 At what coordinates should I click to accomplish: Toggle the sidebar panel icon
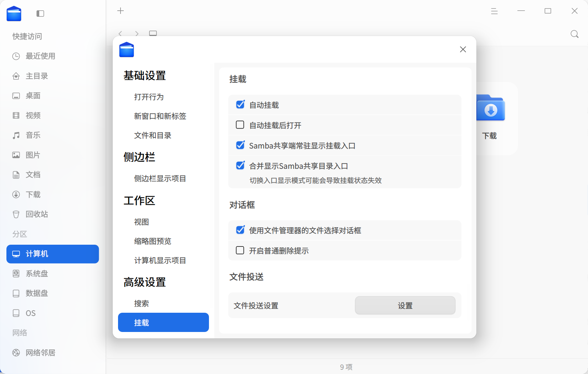click(x=40, y=14)
